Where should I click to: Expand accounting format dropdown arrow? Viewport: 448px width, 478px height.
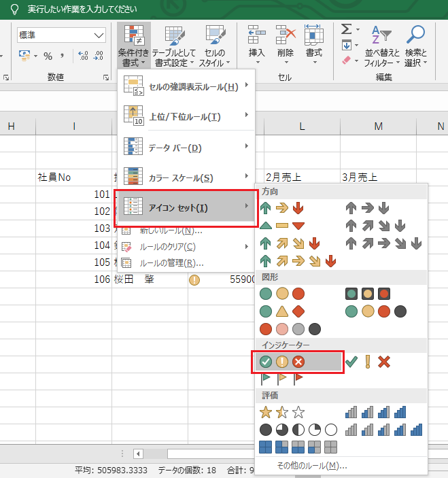35,56
